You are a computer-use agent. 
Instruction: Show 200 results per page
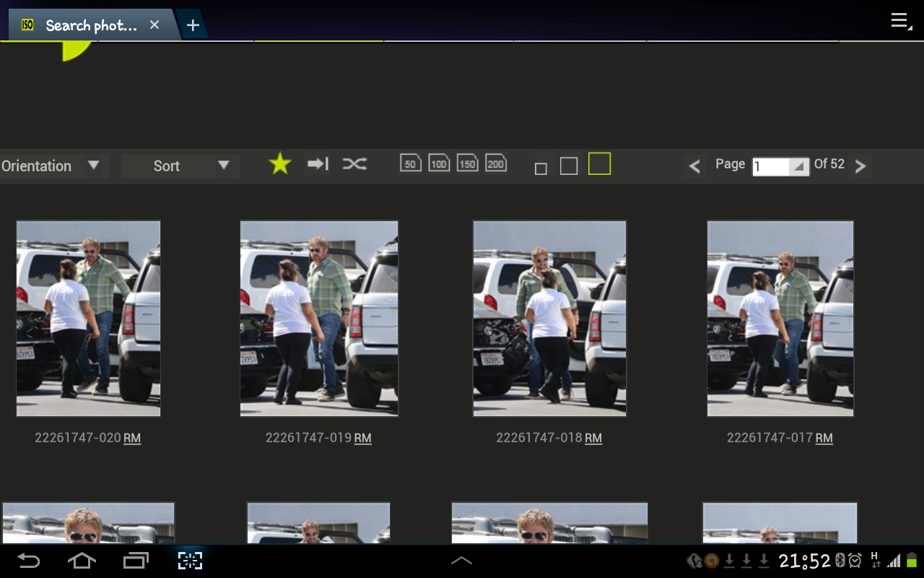[495, 163]
